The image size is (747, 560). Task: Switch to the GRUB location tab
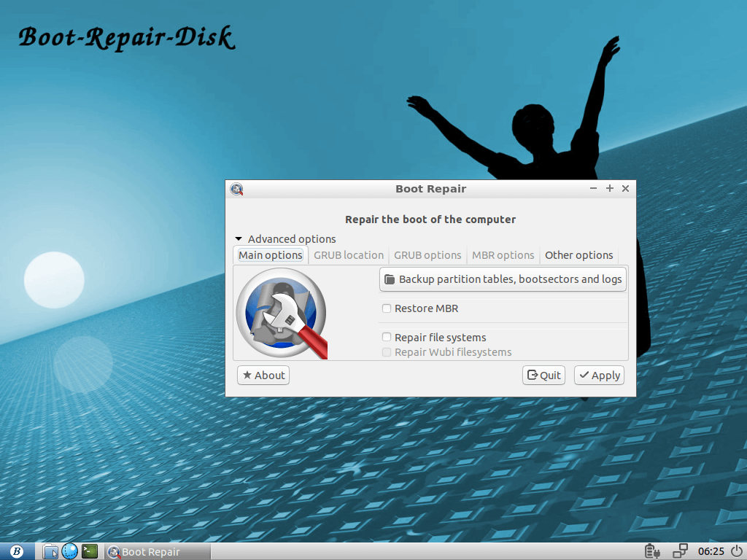click(349, 255)
